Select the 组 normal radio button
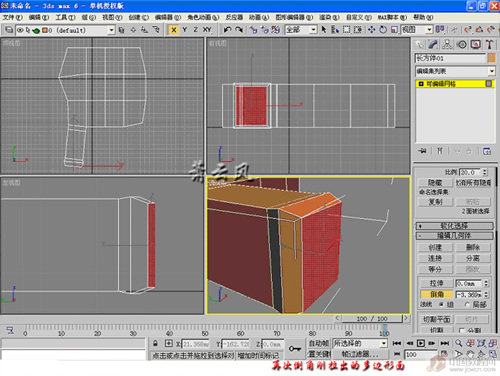 442,304
